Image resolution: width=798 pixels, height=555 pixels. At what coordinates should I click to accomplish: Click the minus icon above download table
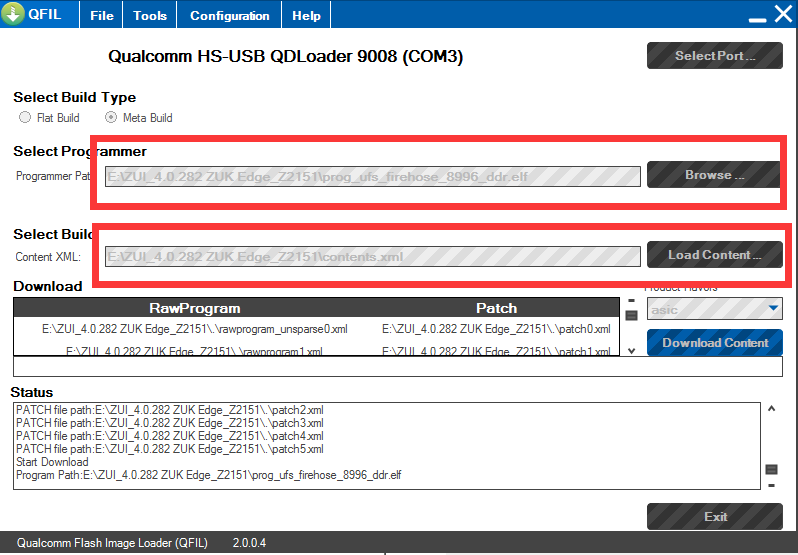(632, 301)
